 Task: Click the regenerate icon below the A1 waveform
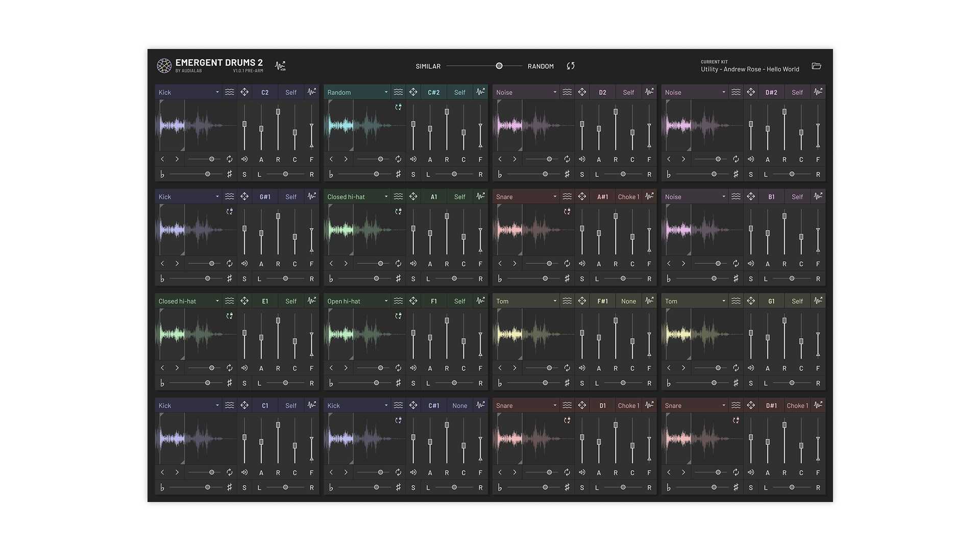tap(398, 264)
